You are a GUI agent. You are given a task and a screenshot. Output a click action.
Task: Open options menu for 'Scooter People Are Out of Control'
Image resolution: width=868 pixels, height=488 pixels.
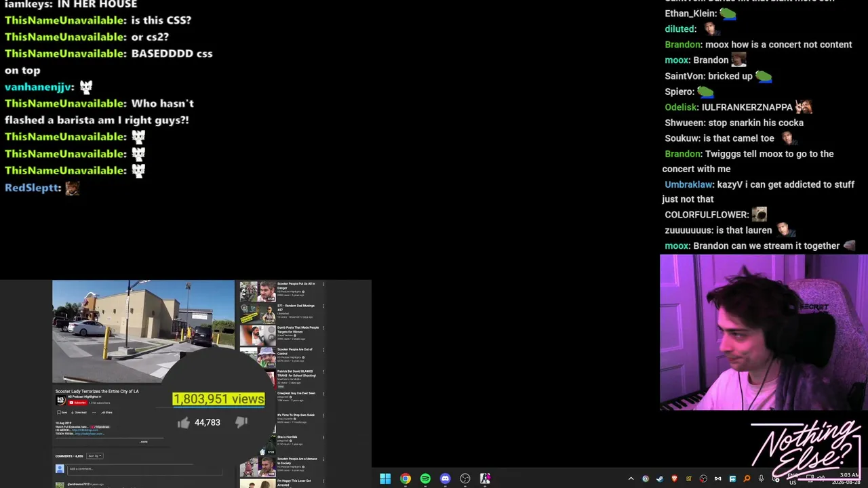[x=323, y=350]
